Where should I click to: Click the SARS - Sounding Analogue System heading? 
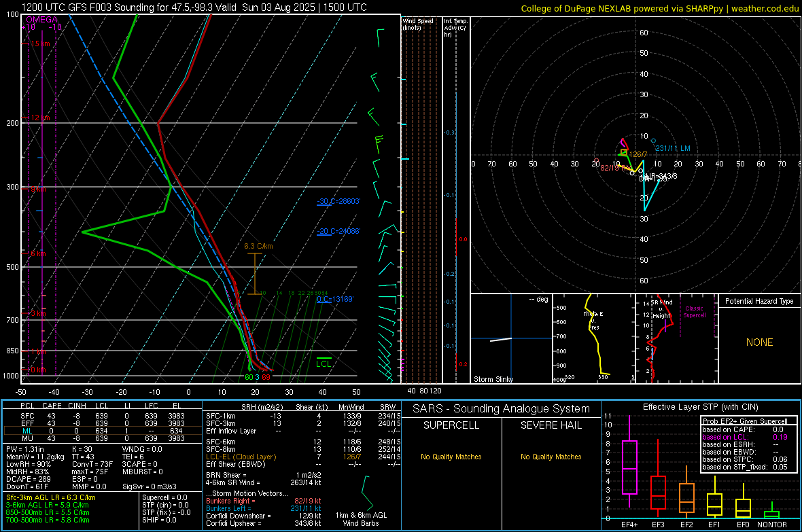[502, 409]
